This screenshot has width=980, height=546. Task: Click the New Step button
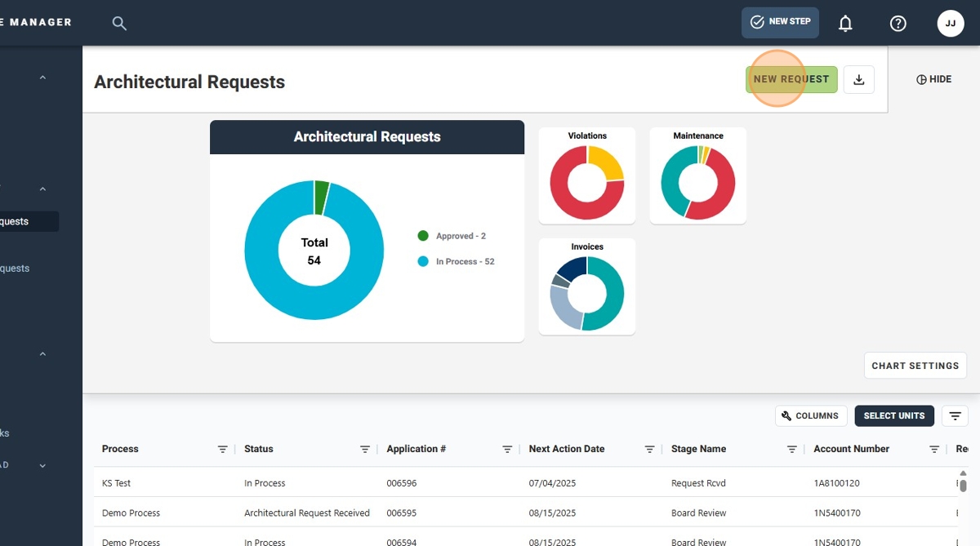click(780, 22)
